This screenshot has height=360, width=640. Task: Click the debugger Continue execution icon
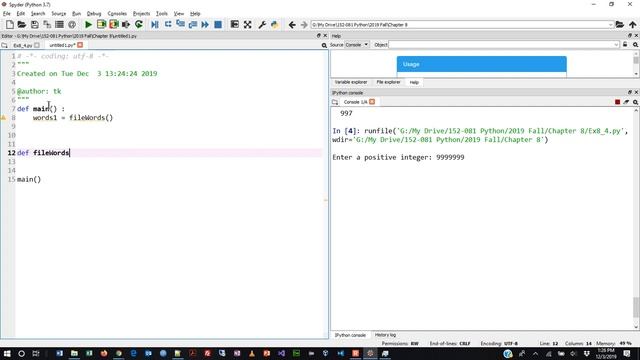pos(205,24)
